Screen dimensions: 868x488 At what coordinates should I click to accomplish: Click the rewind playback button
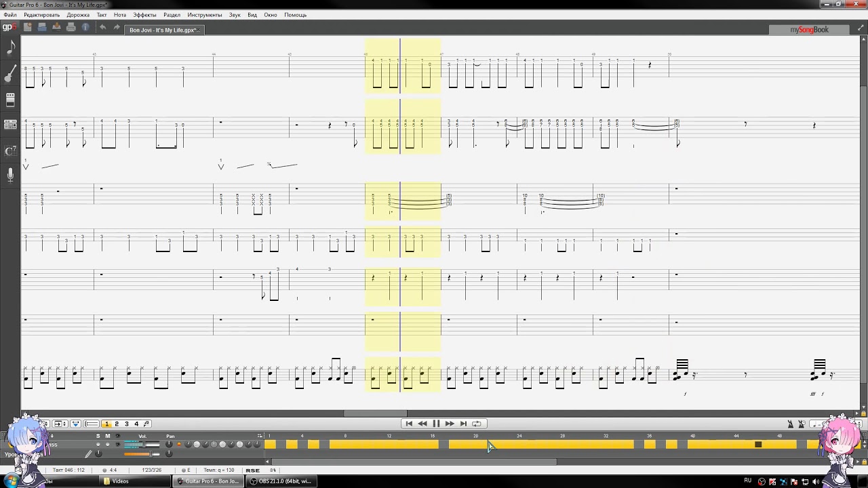[x=422, y=424]
